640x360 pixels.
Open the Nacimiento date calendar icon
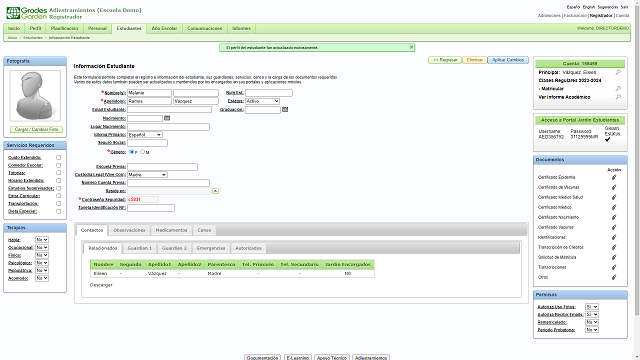pyautogui.click(x=167, y=118)
